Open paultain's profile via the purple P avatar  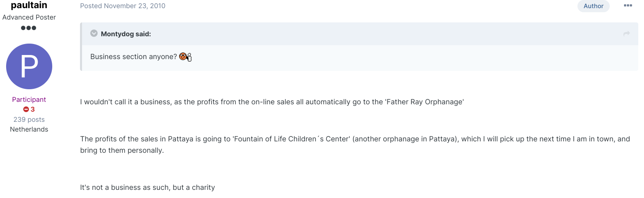click(x=29, y=66)
